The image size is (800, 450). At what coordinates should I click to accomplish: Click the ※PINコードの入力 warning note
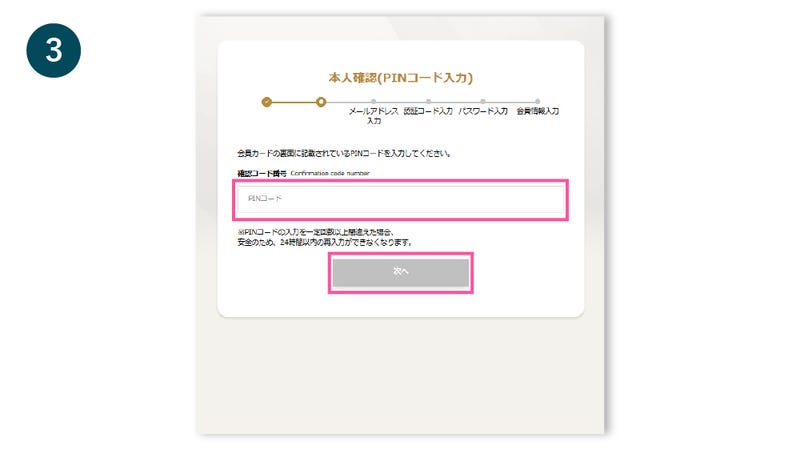(315, 233)
